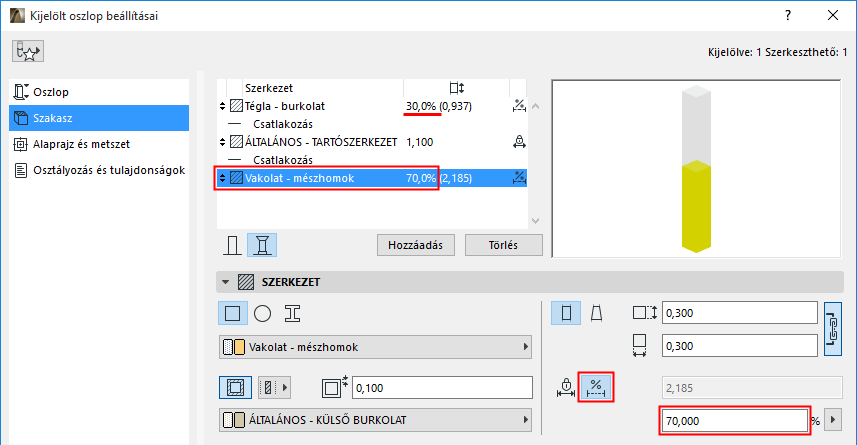Open ÁLTALÁNOS - KÜLSŐ BURKOLAT dropdown
Viewport: 857px width, 445px height.
pos(376,420)
